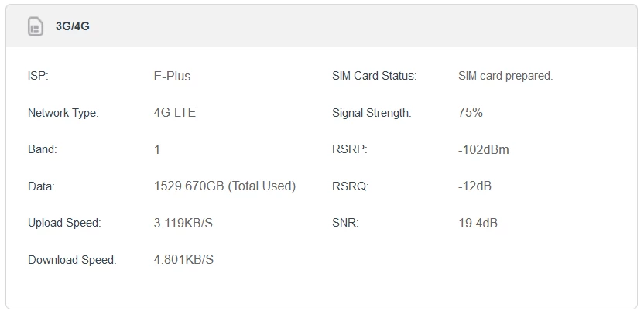644x311 pixels.
Task: Click the Band label
Action: coord(43,149)
